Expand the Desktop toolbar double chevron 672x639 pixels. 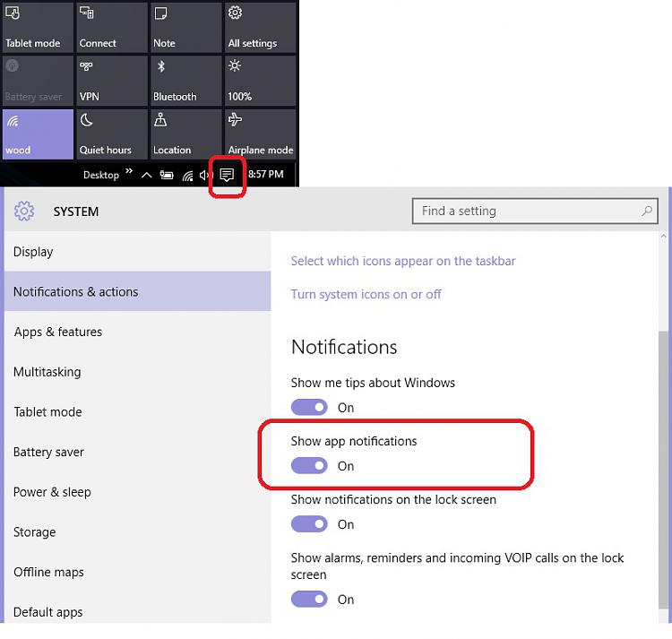click(129, 170)
